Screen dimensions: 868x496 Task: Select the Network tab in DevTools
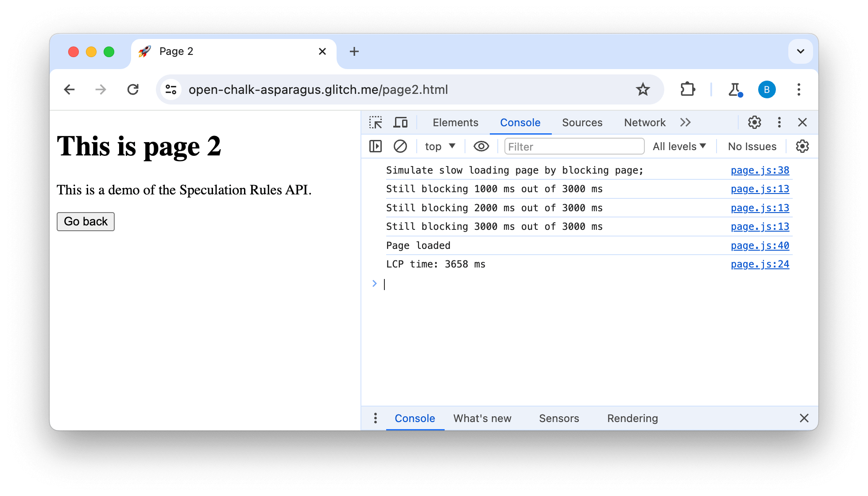click(645, 122)
